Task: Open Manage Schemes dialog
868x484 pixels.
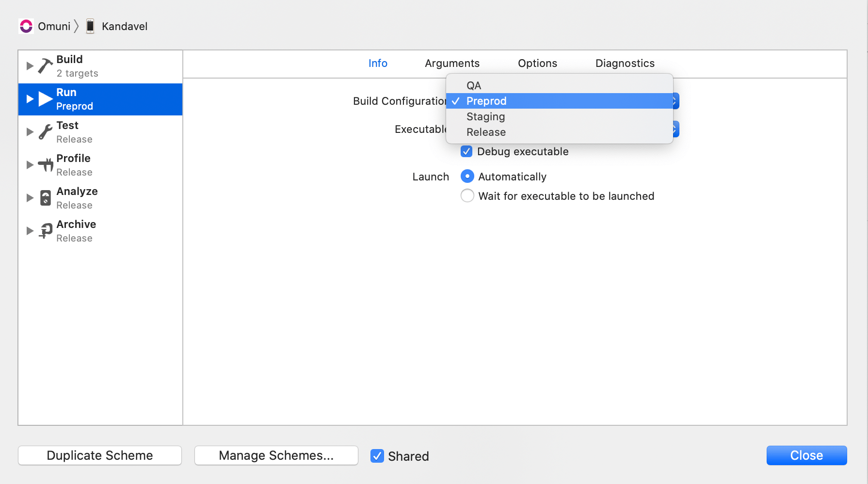Action: [x=276, y=455]
